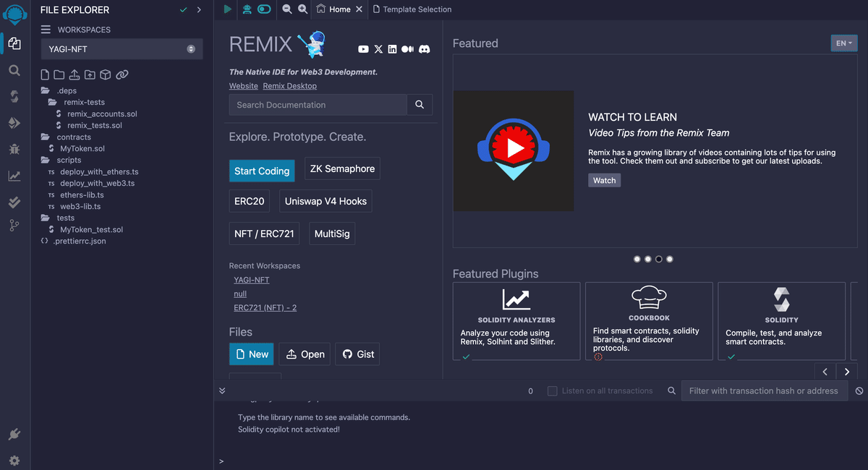868x470 pixels.
Task: Open the Settings gear icon
Action: coord(14,461)
